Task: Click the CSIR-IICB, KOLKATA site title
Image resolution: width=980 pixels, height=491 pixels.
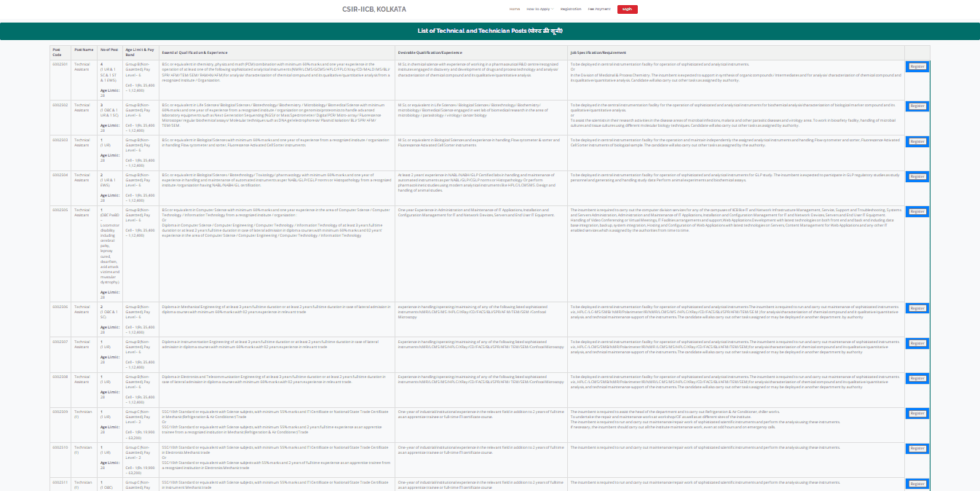Action: tap(374, 9)
